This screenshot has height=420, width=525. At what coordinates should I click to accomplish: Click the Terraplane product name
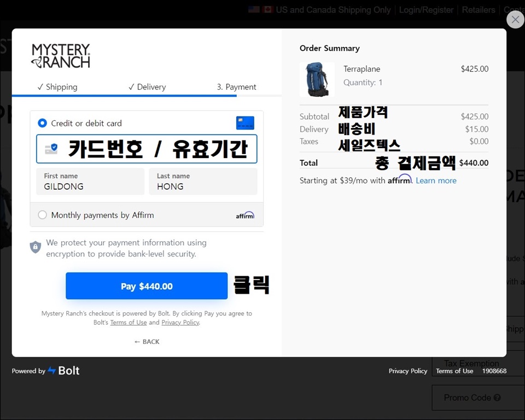coord(361,69)
